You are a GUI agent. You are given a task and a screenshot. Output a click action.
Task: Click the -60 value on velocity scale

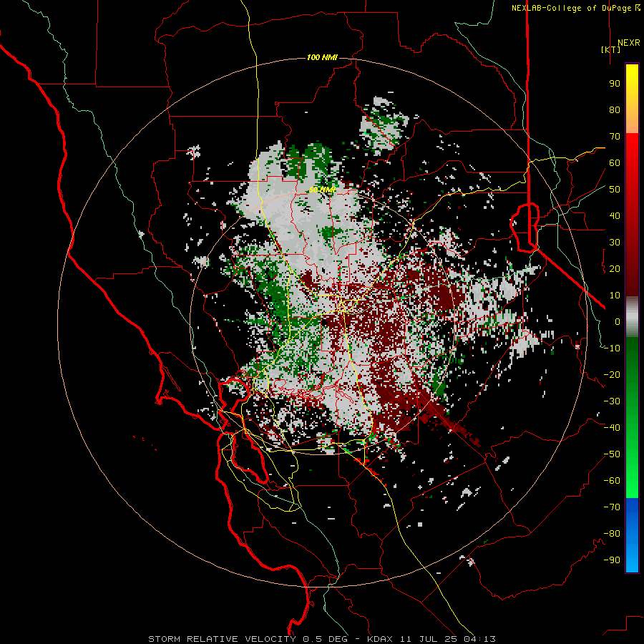tap(612, 481)
